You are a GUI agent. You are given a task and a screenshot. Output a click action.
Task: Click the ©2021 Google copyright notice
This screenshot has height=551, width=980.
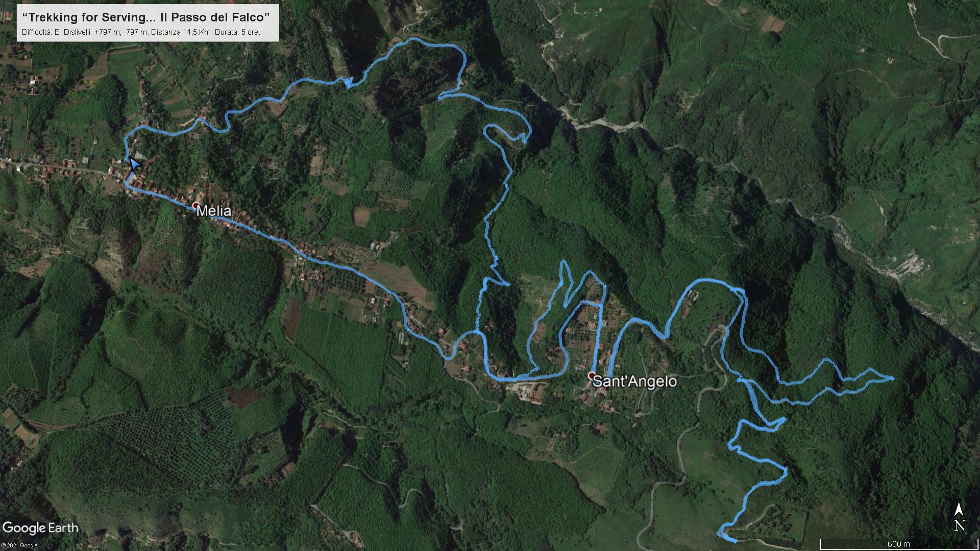click(19, 545)
